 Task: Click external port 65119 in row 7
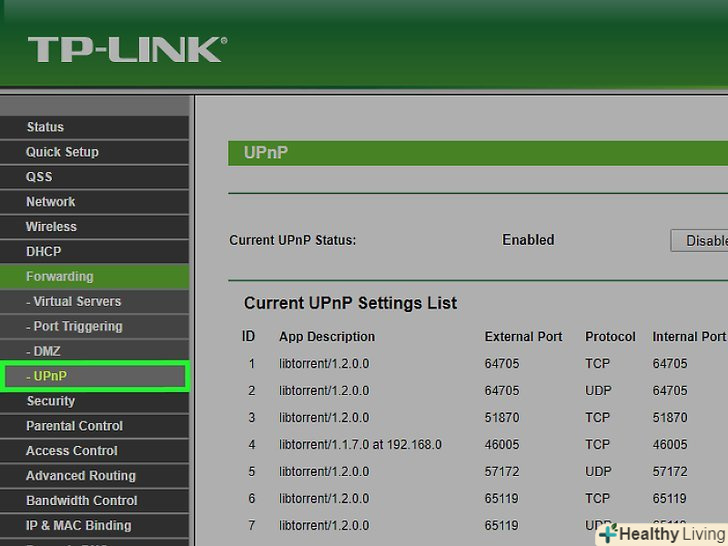(501, 525)
